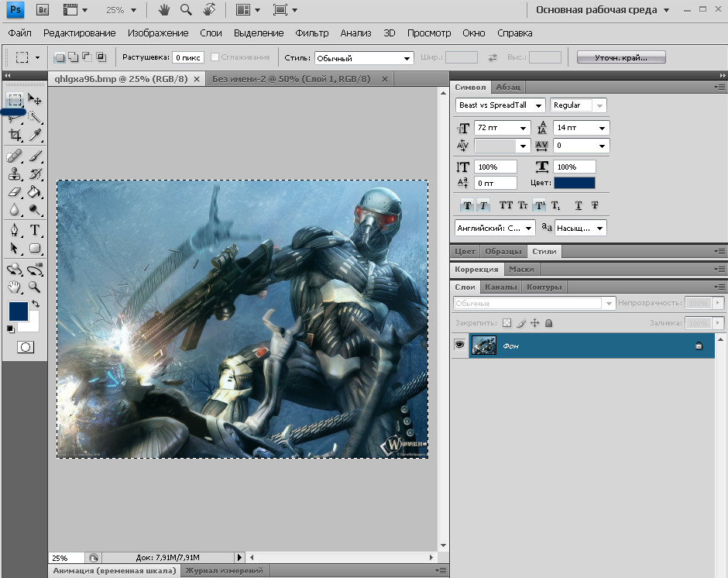The height and width of the screenshot is (578, 728).
Task: Open the Фильтр menu
Action: pyautogui.click(x=311, y=33)
